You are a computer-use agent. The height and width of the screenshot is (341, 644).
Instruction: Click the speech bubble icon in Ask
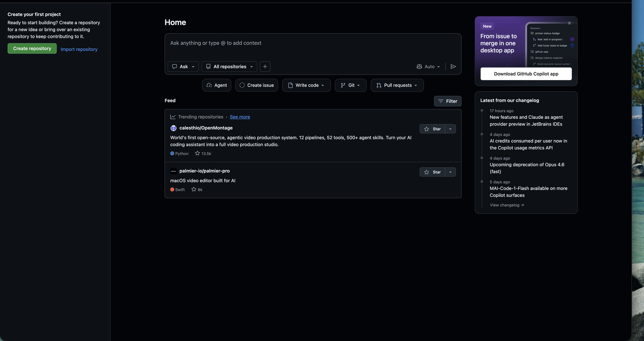tap(175, 66)
